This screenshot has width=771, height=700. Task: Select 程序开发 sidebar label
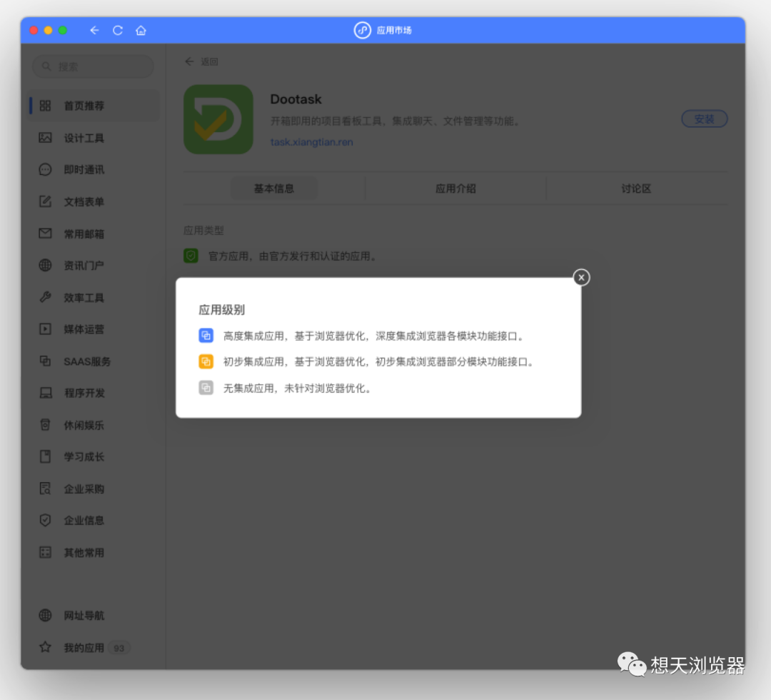pos(84,393)
